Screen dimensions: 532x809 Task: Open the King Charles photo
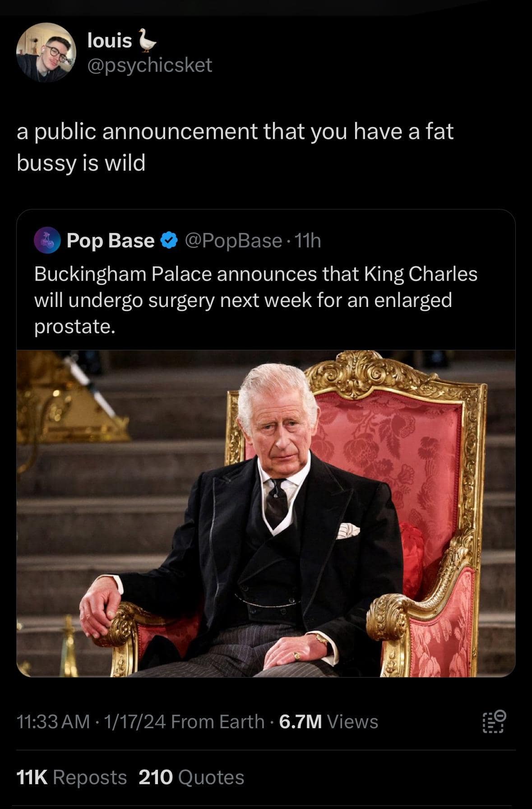click(x=266, y=514)
